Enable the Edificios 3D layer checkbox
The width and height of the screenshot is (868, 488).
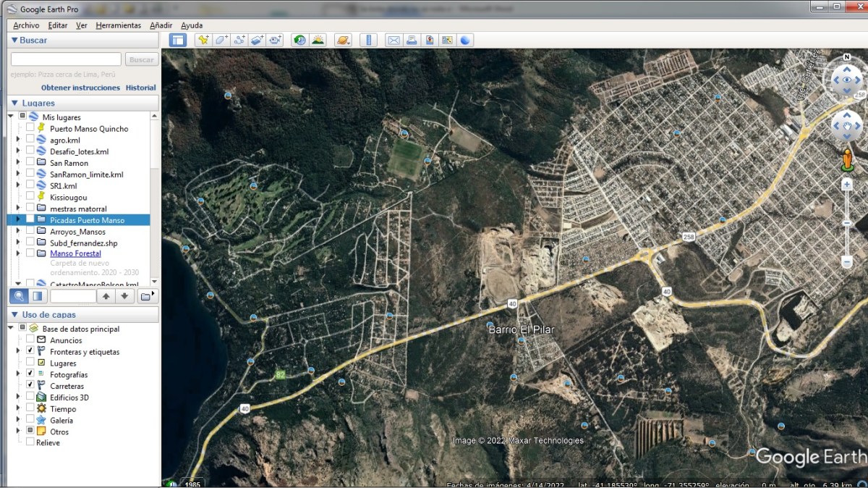(x=30, y=397)
